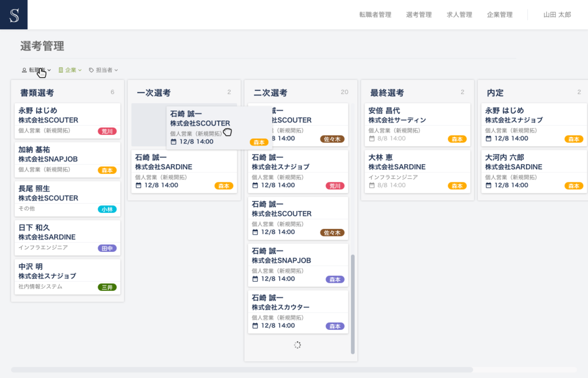
Task: Open 求人管理 navigation menu
Action: 459,14
